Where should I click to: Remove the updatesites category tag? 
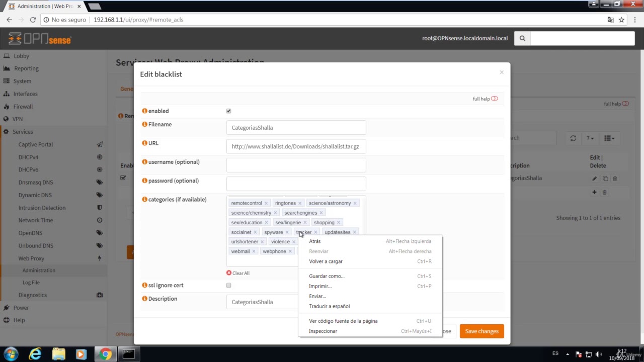(x=355, y=232)
